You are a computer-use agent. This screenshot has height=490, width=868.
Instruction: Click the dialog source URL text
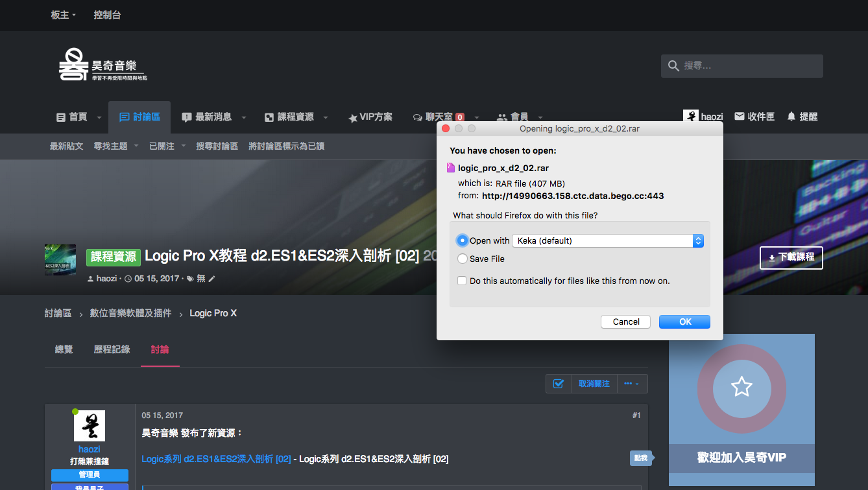click(573, 196)
